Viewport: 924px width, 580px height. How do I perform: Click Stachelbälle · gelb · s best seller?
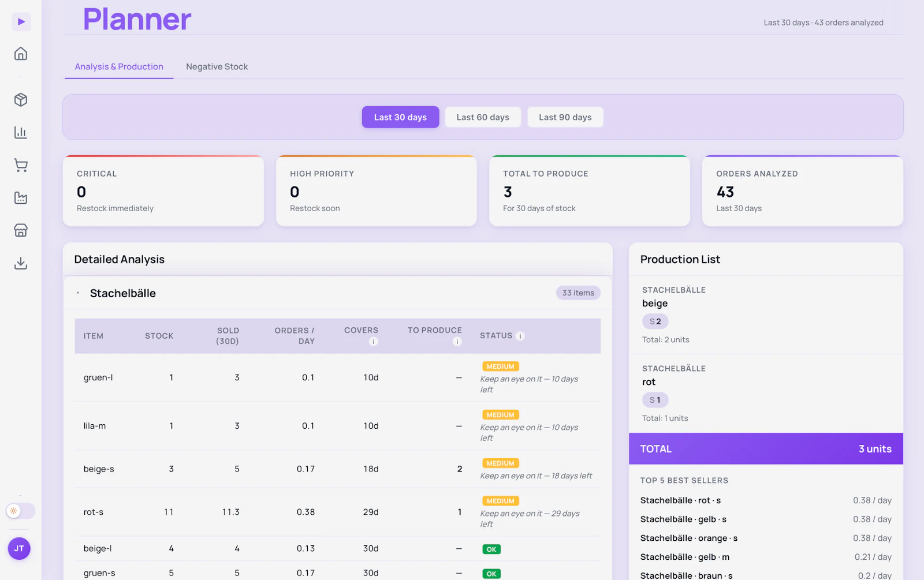[x=766, y=519]
